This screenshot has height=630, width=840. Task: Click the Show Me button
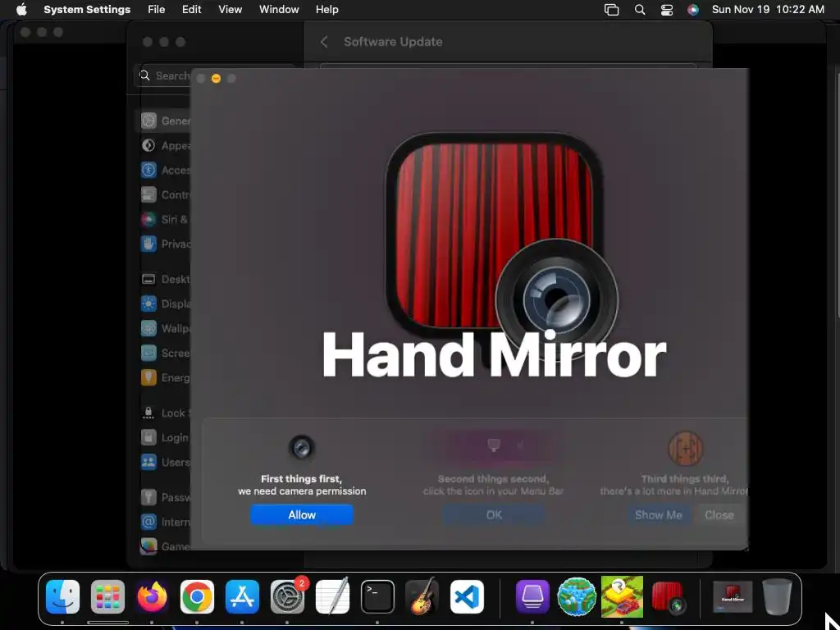pyautogui.click(x=659, y=515)
